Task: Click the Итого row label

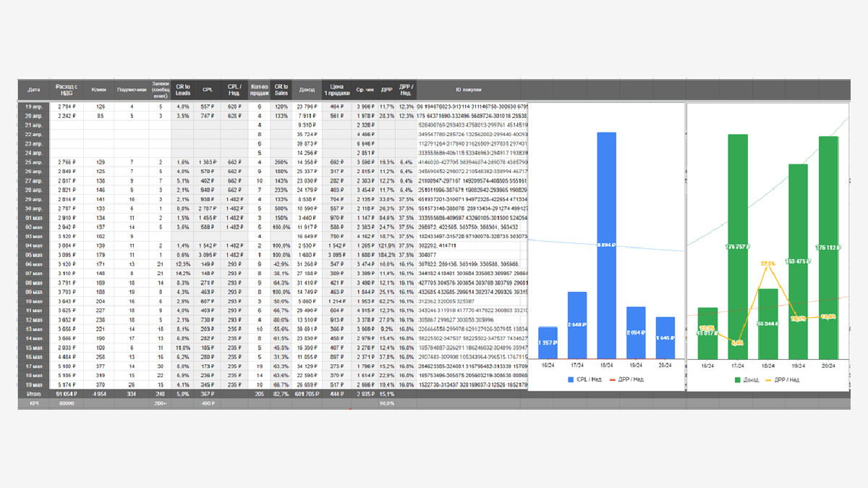Action: pyautogui.click(x=34, y=394)
